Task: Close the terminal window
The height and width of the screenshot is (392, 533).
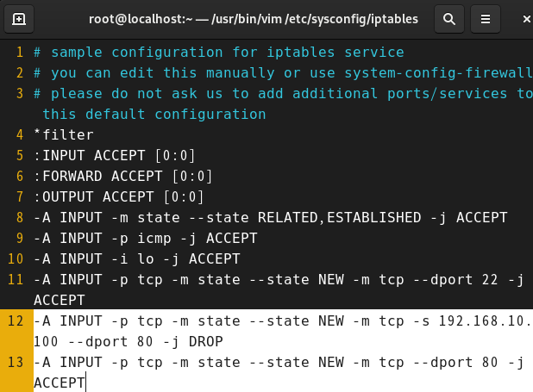Action: (526, 19)
